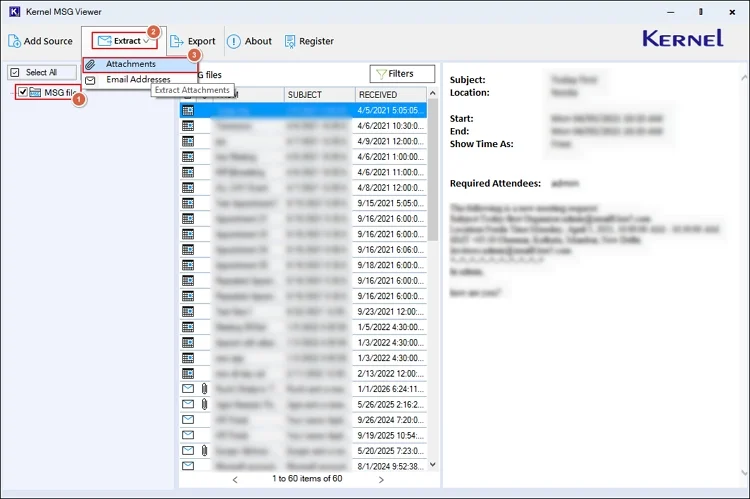Expand the Extract dropdown arrow
The height and width of the screenshot is (499, 750).
[x=146, y=41]
